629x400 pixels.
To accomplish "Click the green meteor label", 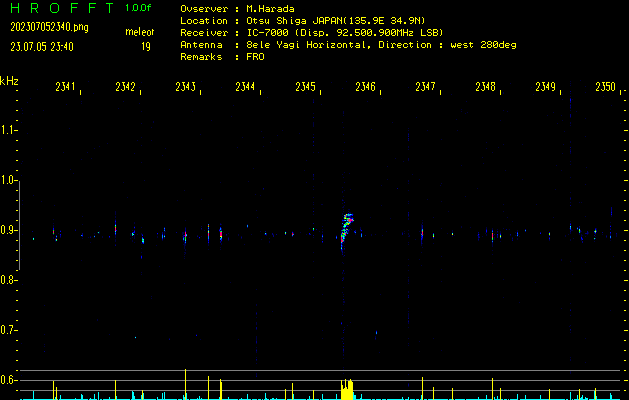I will 139,32.
